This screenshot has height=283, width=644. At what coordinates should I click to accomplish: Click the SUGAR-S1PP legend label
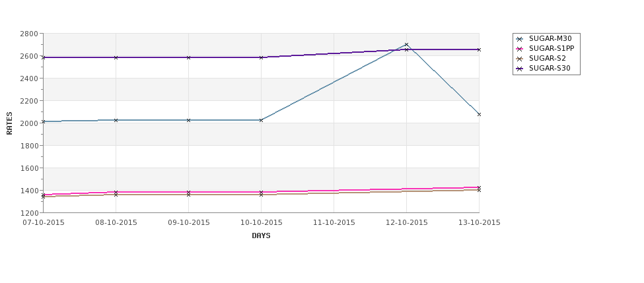[x=552, y=48]
